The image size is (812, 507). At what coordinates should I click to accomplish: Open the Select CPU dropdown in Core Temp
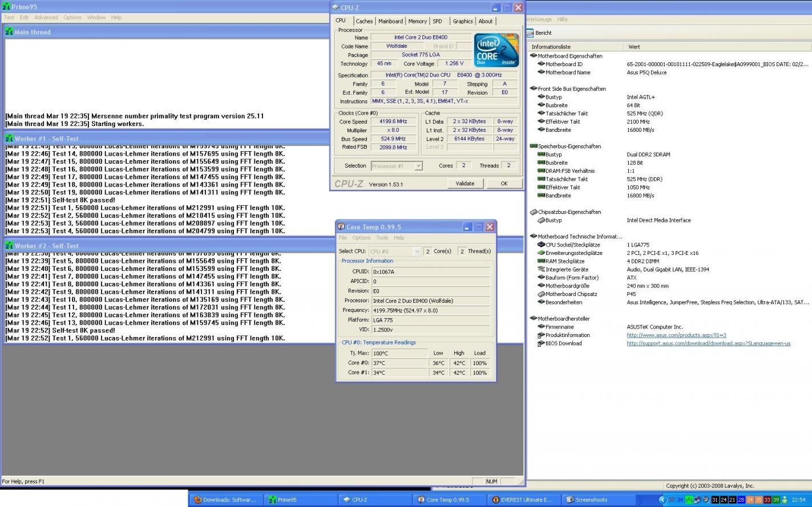click(x=395, y=251)
